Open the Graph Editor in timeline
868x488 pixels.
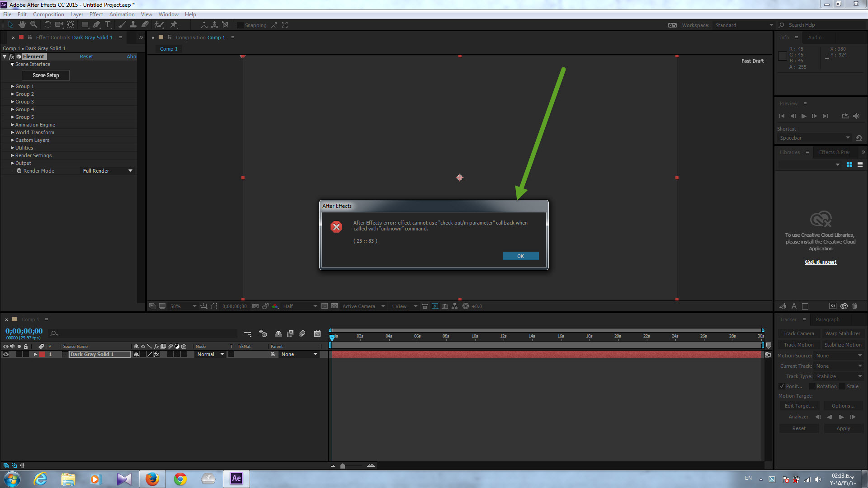[x=317, y=333]
